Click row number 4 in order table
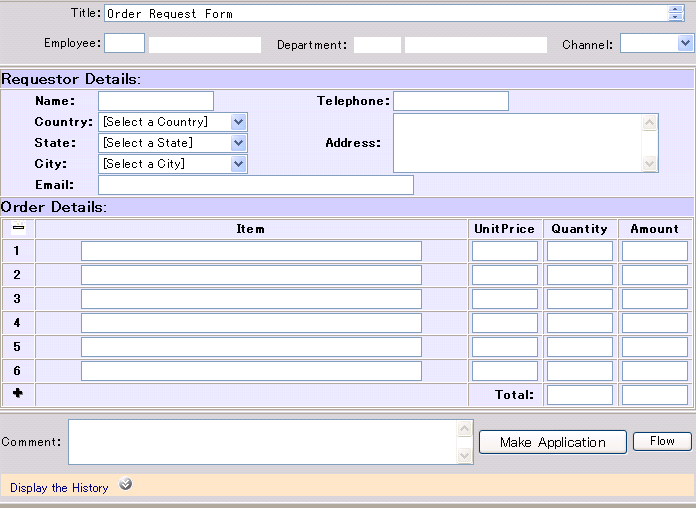696x508 pixels. click(17, 323)
